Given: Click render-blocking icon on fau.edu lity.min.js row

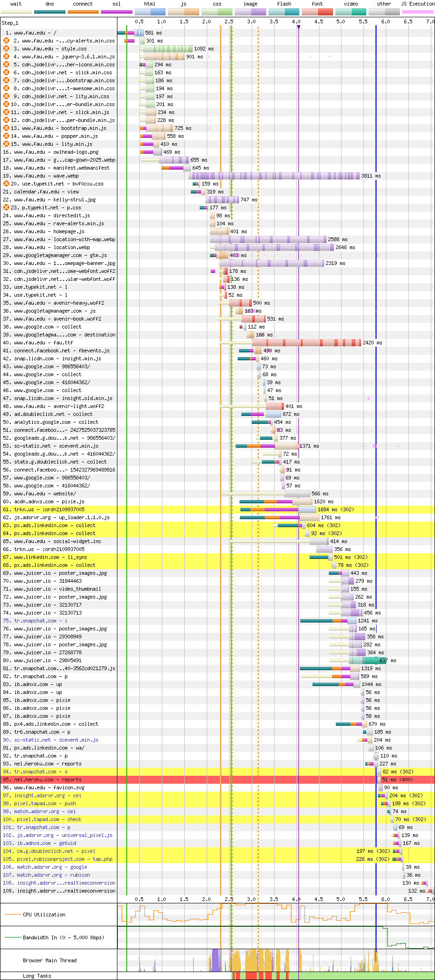Looking at the screenshot, I should 6,144.
